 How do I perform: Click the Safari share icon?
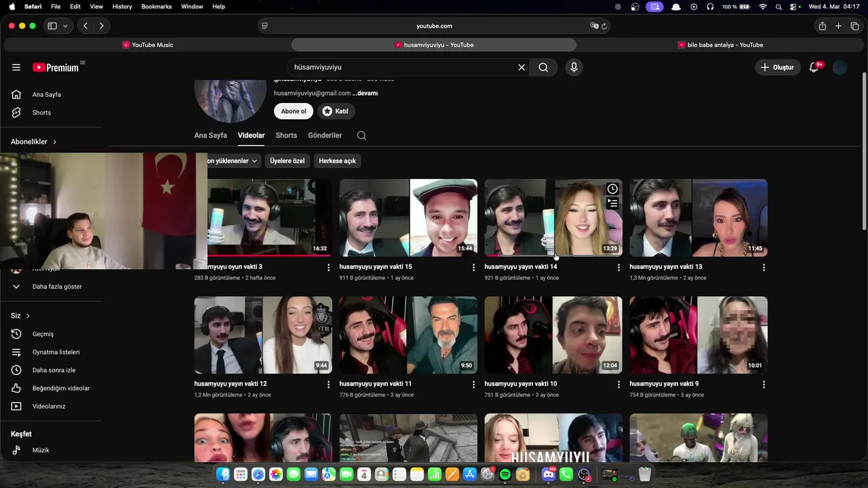pos(822,26)
